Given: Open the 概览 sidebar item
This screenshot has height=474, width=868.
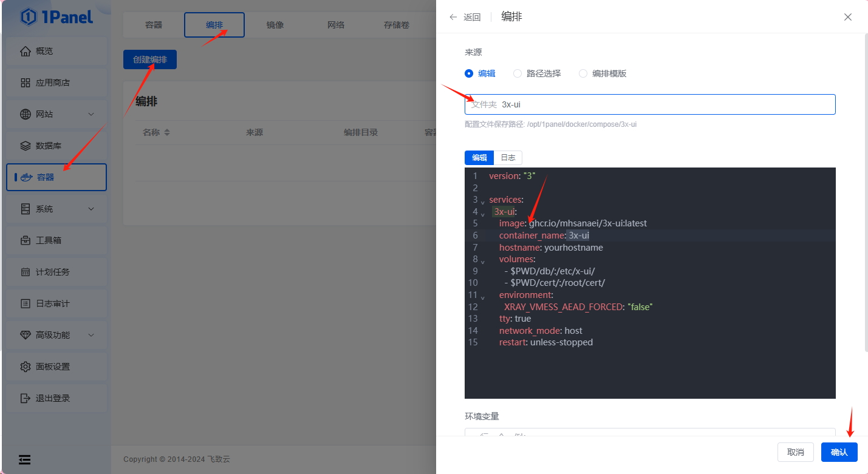Looking at the screenshot, I should [56, 51].
